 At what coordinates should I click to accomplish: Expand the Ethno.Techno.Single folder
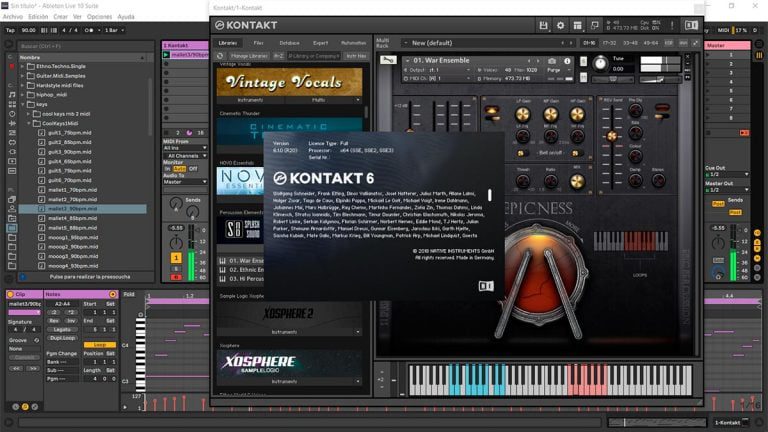pos(22,66)
